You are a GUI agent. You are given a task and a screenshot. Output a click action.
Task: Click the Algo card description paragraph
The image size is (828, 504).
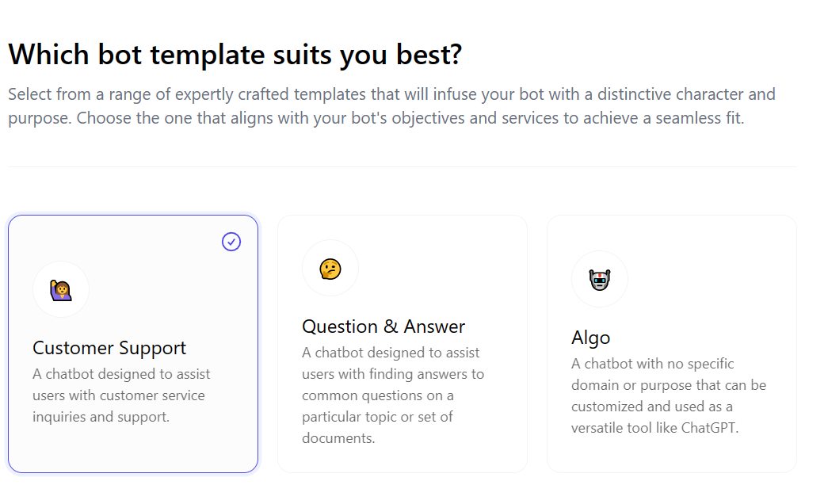click(x=668, y=395)
